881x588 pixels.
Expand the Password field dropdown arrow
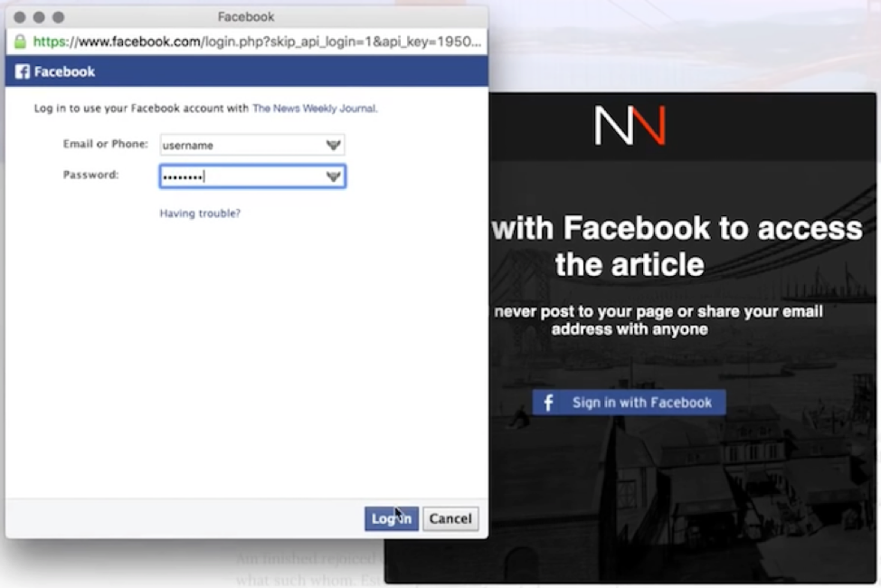pyautogui.click(x=333, y=176)
